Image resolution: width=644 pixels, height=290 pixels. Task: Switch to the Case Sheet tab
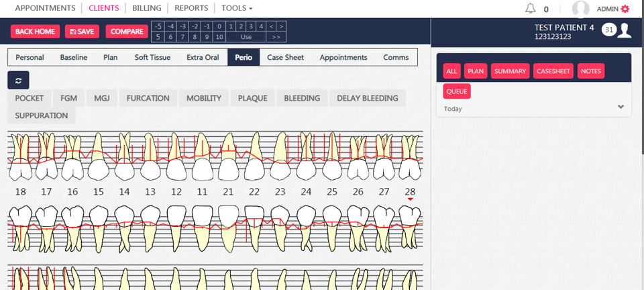285,57
